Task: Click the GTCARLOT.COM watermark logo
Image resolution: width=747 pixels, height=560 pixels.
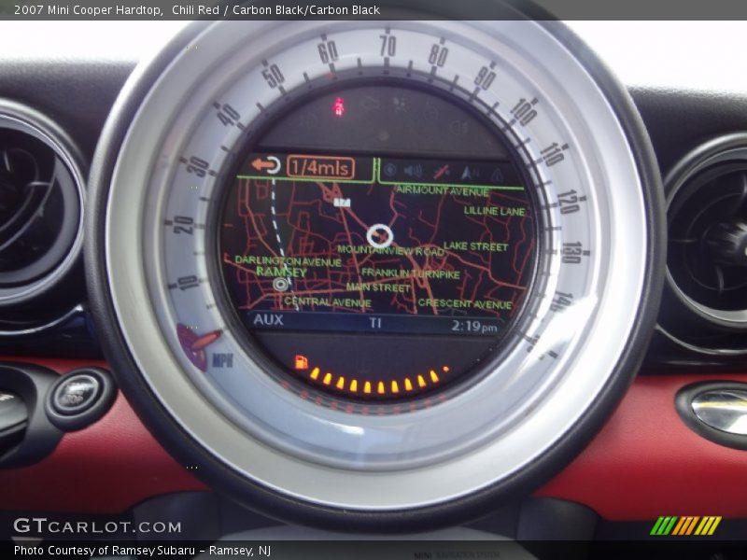Action: (x=97, y=526)
